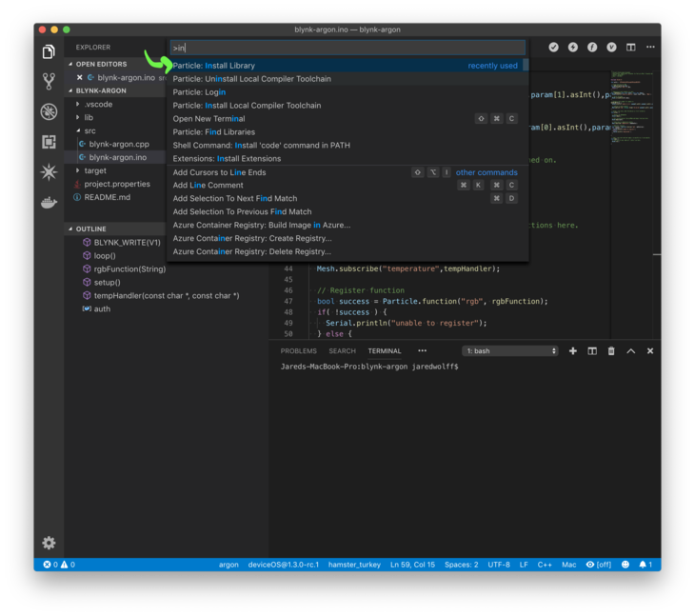
Task: Select Add Cursors to Line Ends command
Action: pyautogui.click(x=346, y=172)
